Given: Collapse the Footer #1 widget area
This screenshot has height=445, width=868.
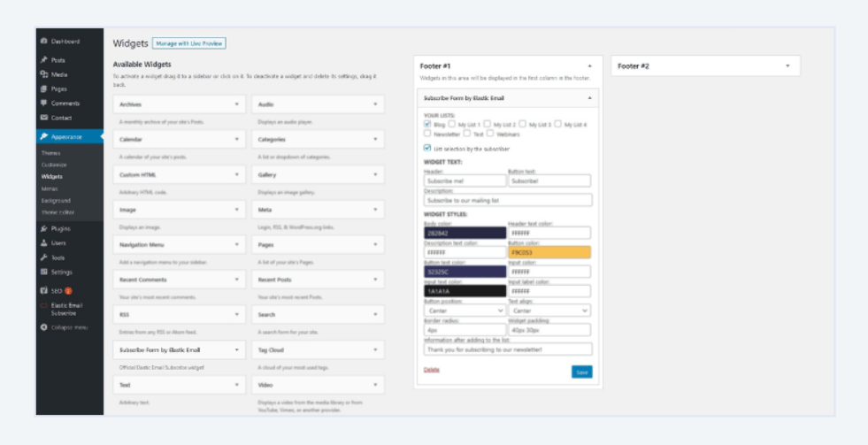Looking at the screenshot, I should (x=589, y=65).
